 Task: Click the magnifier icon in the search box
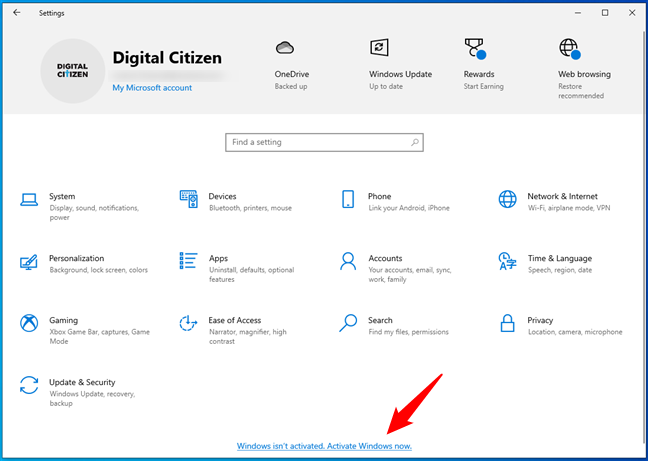(415, 143)
